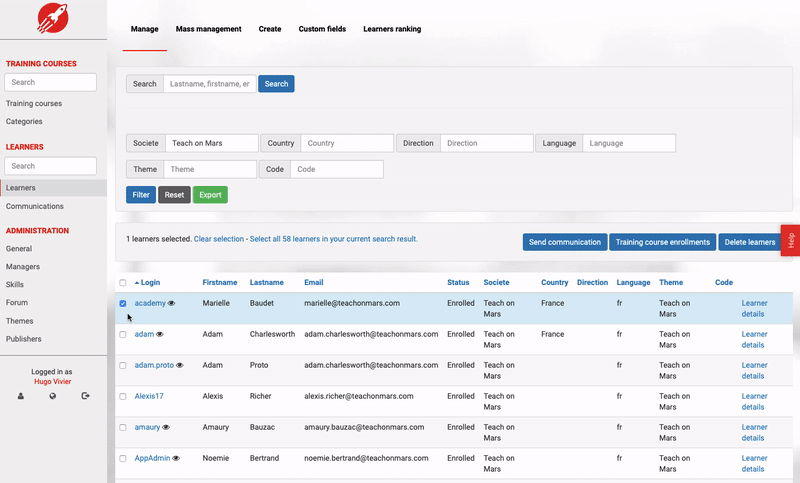
Task: Click the blue Search button
Action: [276, 84]
